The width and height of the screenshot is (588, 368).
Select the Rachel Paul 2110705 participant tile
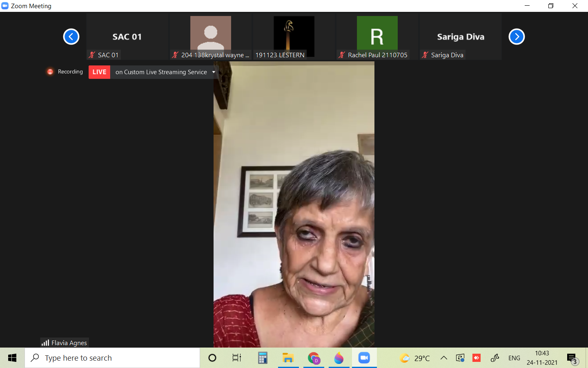pyautogui.click(x=377, y=37)
